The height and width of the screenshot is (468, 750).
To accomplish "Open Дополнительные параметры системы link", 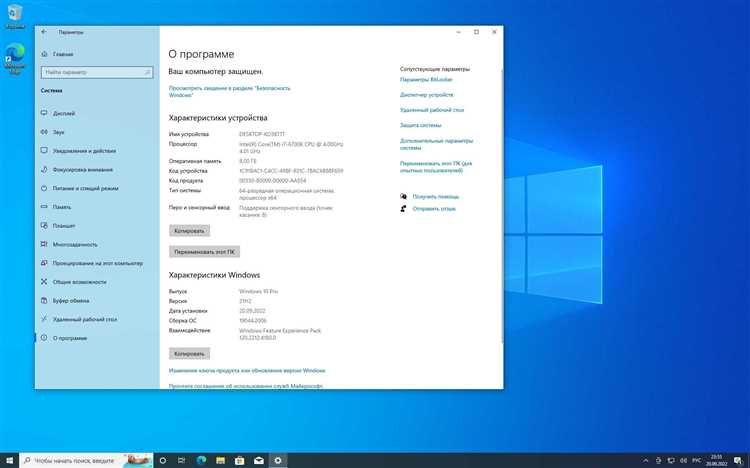I will click(x=436, y=145).
